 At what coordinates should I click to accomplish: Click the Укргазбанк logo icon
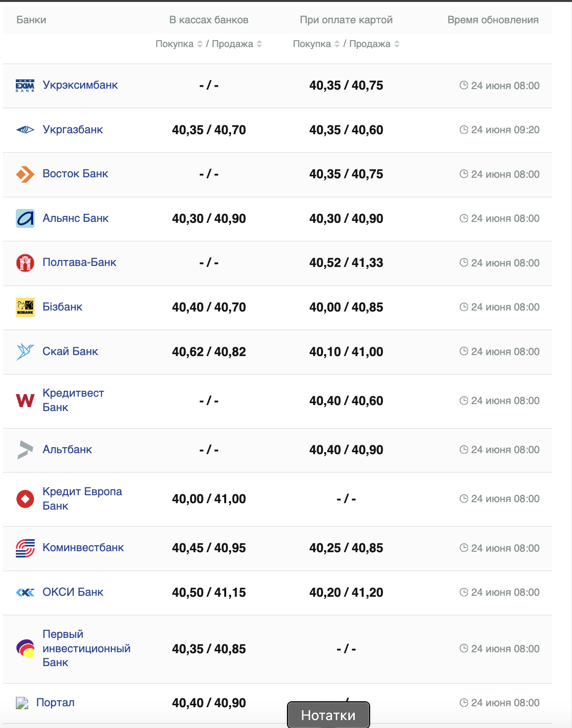click(25, 130)
